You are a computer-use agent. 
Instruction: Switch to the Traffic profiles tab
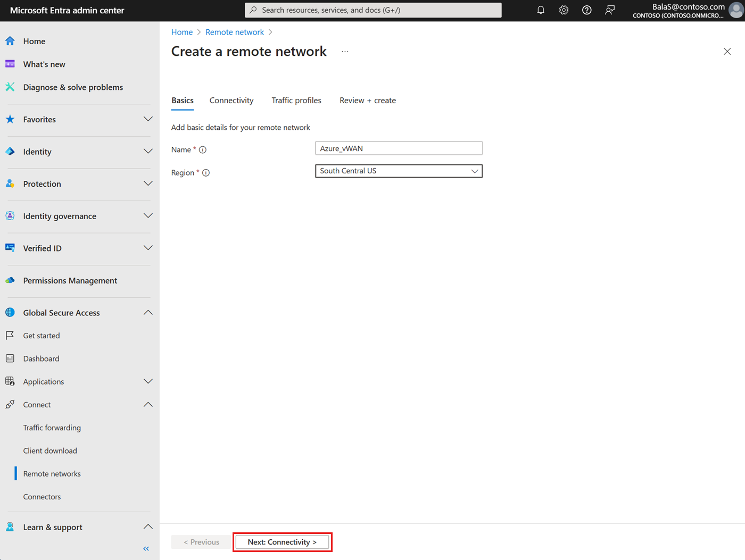pos(296,100)
